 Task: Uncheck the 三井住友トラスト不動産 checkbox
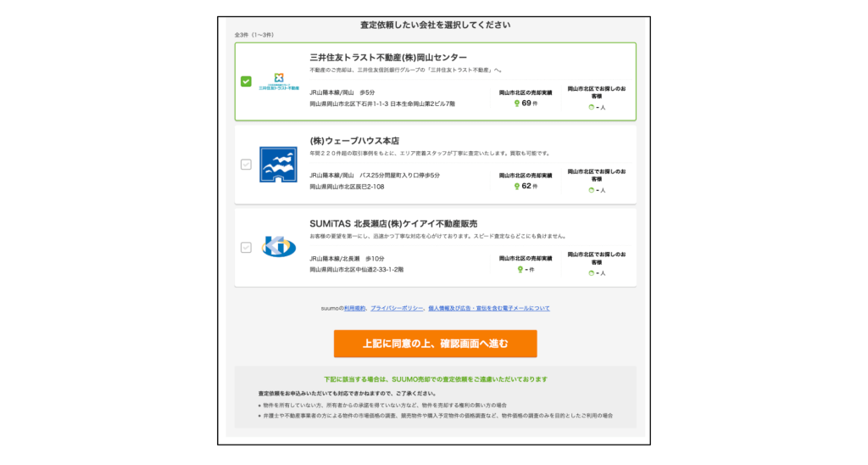pos(246,81)
